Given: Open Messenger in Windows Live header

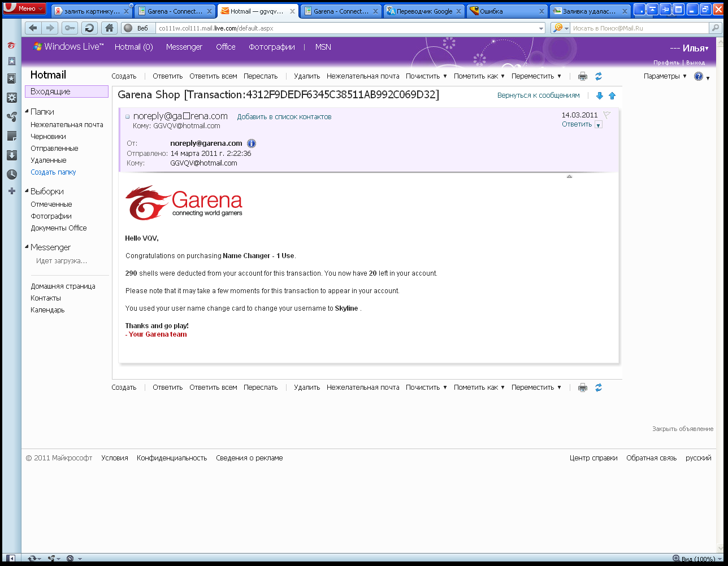Looking at the screenshot, I should click(x=184, y=47).
